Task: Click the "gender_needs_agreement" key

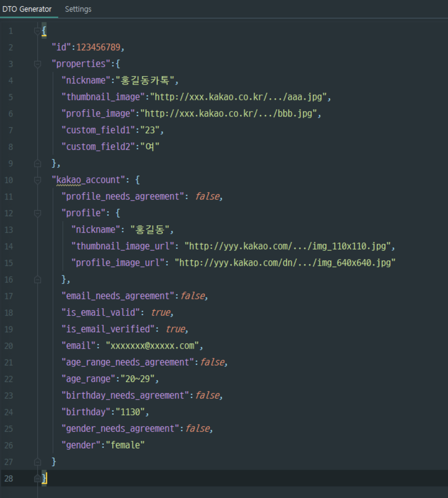Action: click(120, 429)
